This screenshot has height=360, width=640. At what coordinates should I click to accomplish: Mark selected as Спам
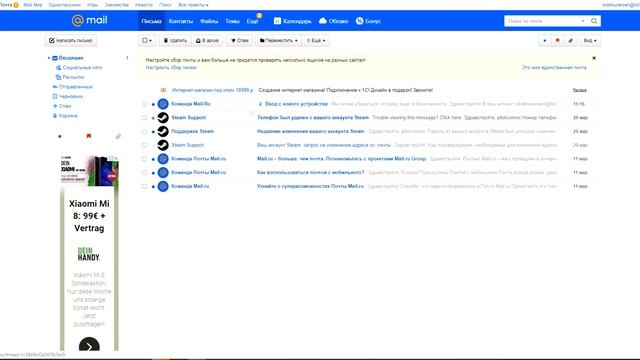239,40
